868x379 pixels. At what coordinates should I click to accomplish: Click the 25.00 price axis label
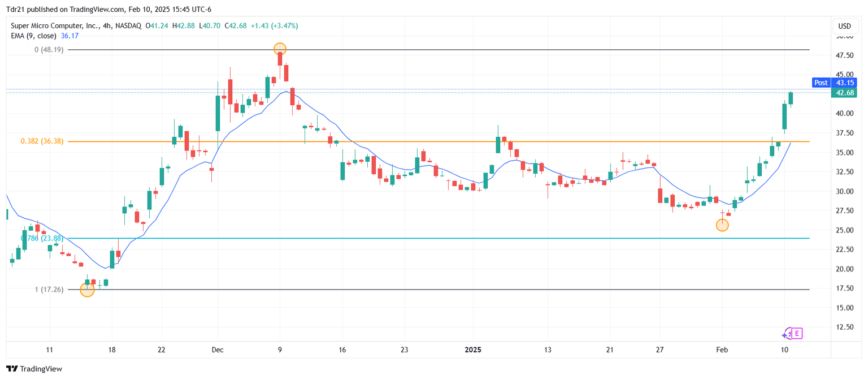point(845,230)
